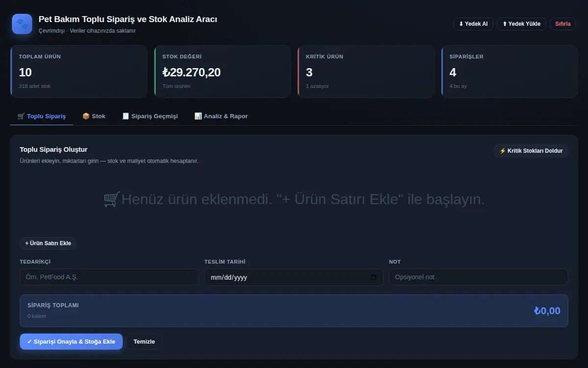This screenshot has height=368, width=588.
Task: Click the '0 kalem' item count
Action: pyautogui.click(x=37, y=316)
